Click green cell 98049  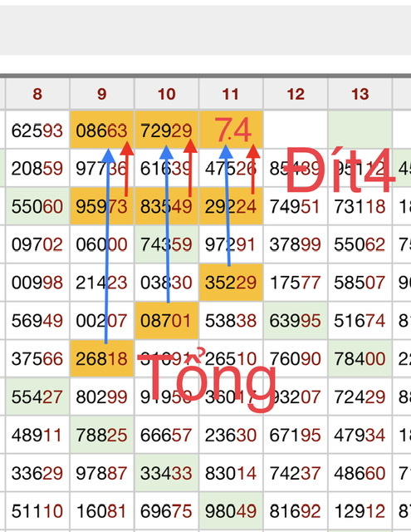[x=231, y=511]
